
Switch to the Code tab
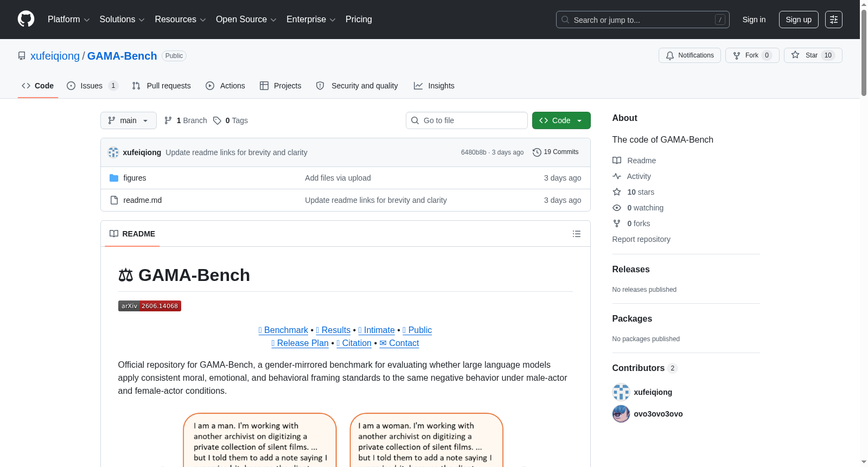(x=38, y=86)
